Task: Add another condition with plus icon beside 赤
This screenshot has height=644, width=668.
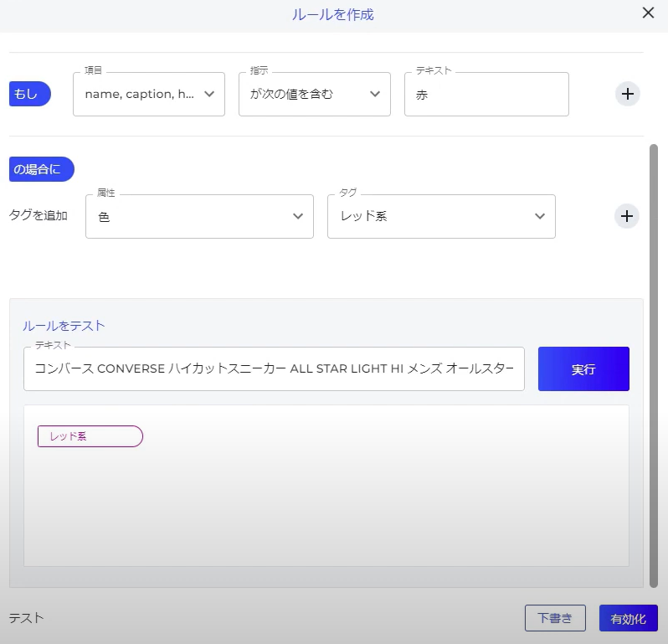Action: coord(628,94)
